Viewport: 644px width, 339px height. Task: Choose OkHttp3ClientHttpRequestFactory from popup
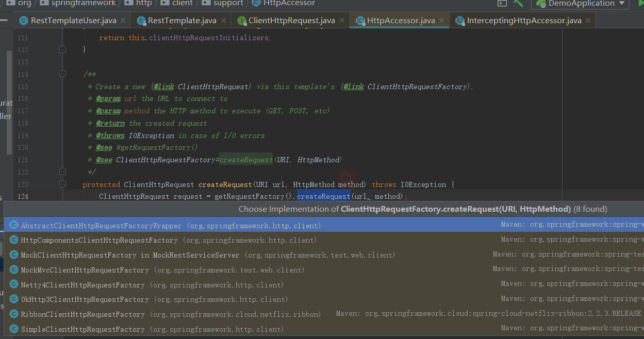pyautogui.click(x=324, y=299)
